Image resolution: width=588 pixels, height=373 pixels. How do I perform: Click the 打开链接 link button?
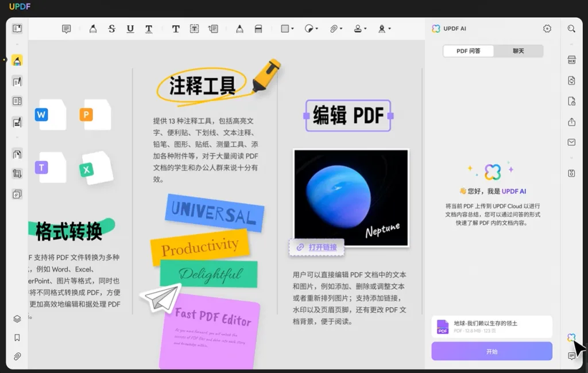[316, 247]
